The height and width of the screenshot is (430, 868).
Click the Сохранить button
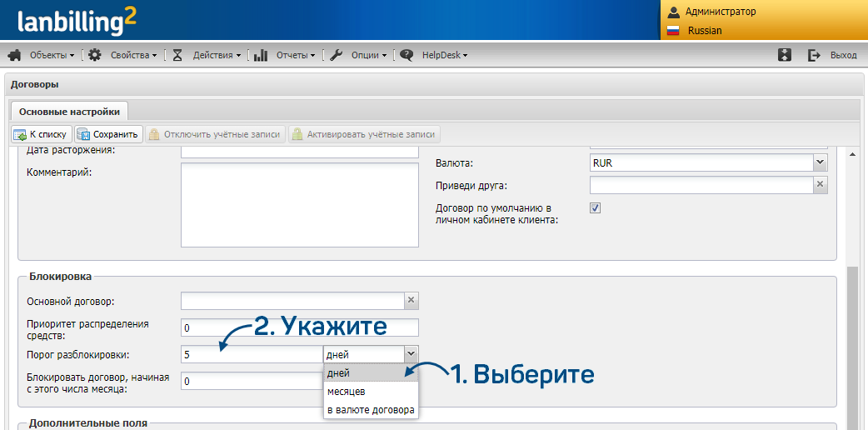click(109, 134)
